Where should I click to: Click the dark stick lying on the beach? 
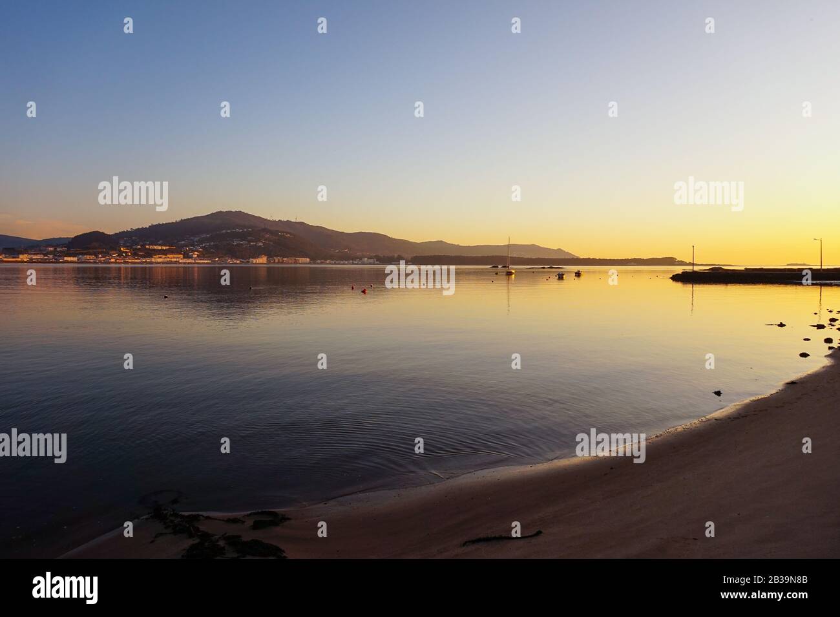tap(501, 538)
